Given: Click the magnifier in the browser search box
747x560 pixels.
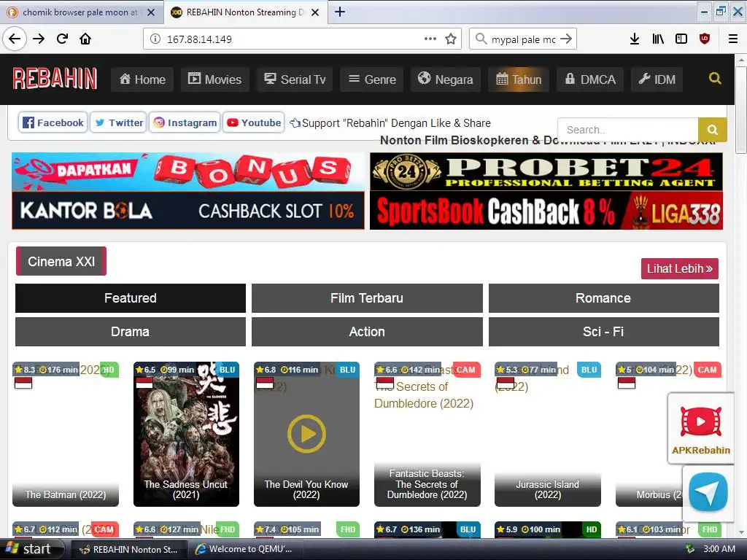Looking at the screenshot, I should 481,39.
